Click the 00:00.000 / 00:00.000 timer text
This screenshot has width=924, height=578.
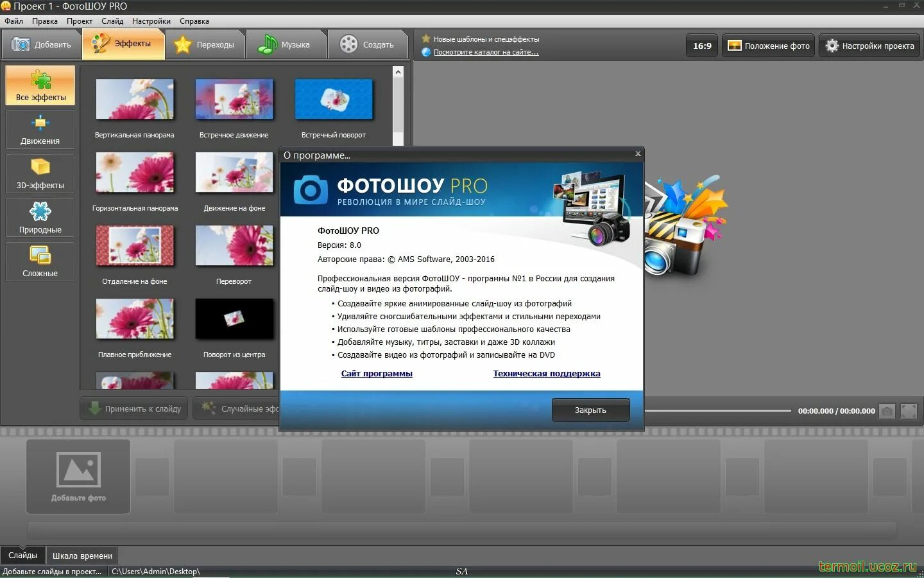pos(836,411)
